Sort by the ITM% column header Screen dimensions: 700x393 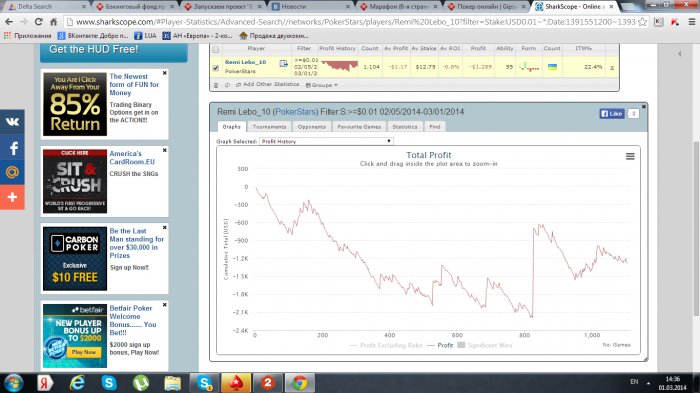tap(583, 48)
